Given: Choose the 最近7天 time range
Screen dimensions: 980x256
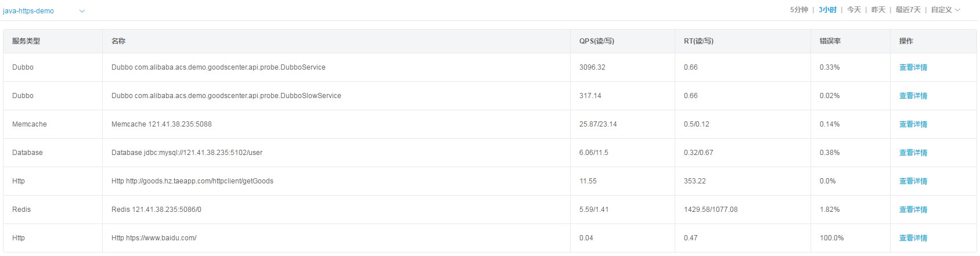Looking at the screenshot, I should pos(908,10).
